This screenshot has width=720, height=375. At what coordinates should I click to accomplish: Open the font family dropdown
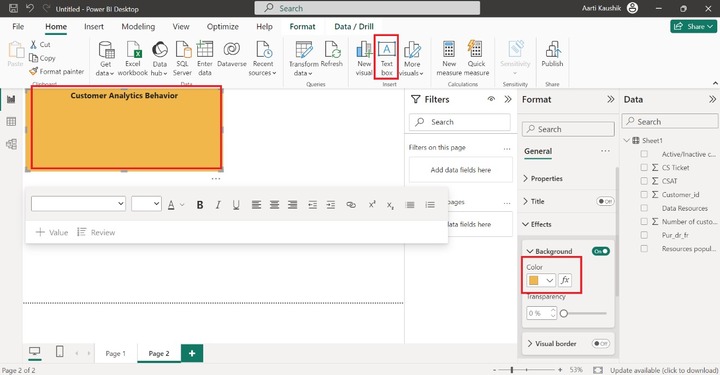point(78,204)
